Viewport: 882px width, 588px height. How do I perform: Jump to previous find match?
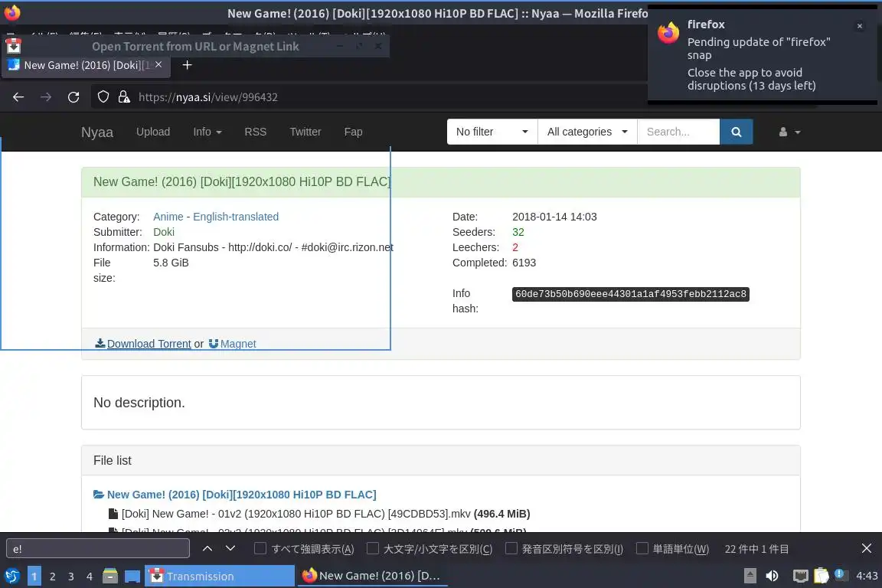point(207,549)
